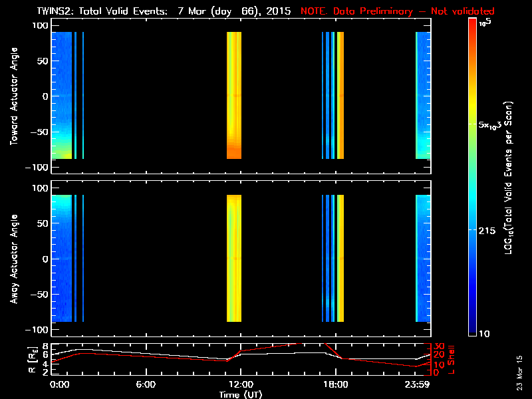Click the "Time (UT)" x-axis label
Image resolution: width=532 pixels, height=399 pixels.
click(240, 394)
